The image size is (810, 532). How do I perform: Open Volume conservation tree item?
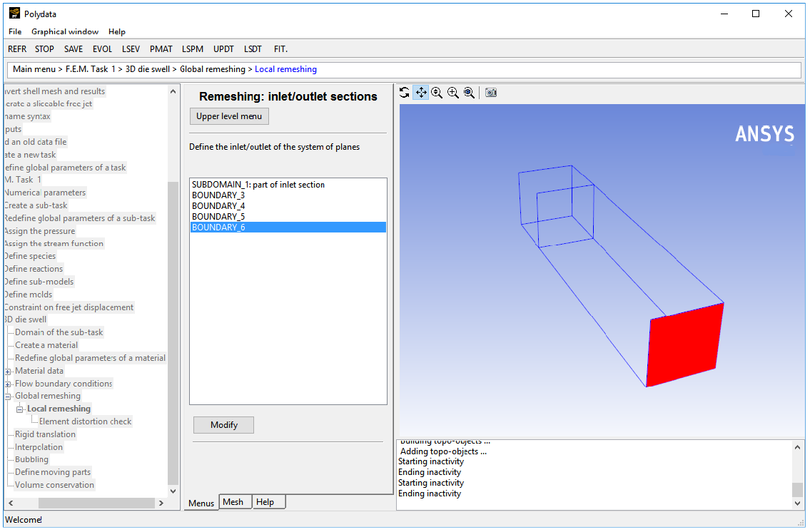(55, 485)
